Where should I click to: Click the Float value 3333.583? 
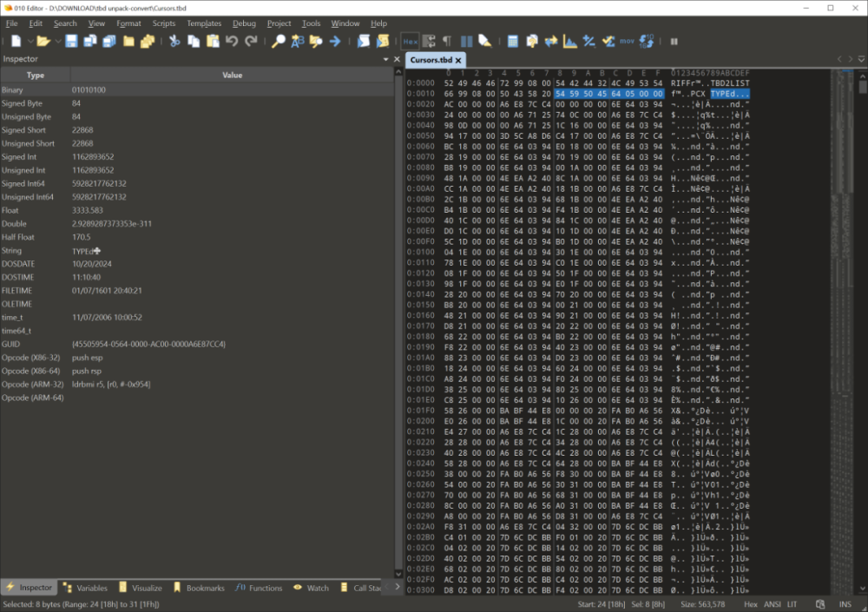[x=88, y=210]
